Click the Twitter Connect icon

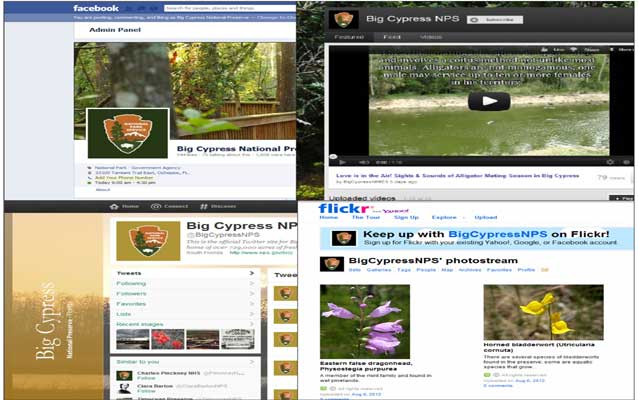coord(156,206)
